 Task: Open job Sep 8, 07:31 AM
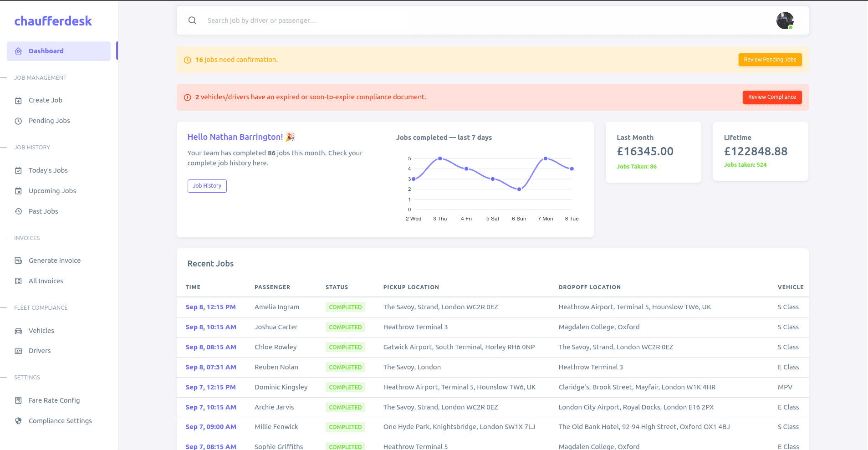point(211,367)
